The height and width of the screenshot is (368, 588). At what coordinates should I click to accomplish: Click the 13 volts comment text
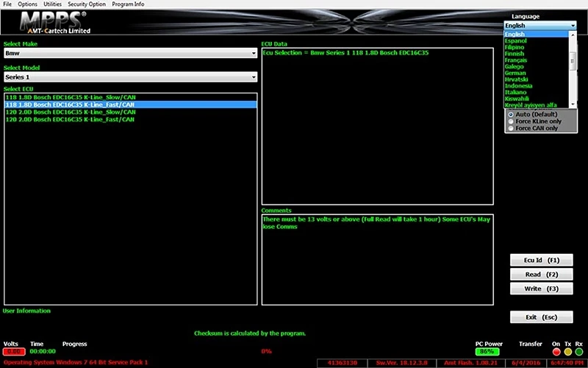[376, 223]
